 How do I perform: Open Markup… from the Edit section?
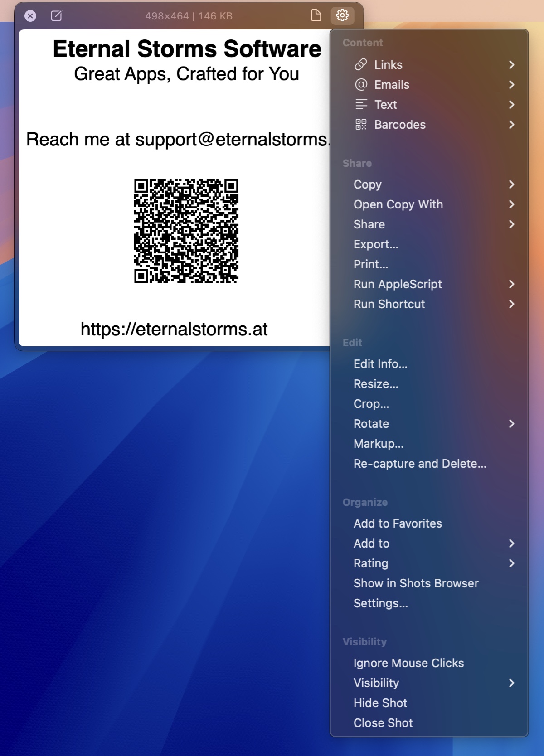pos(429,444)
